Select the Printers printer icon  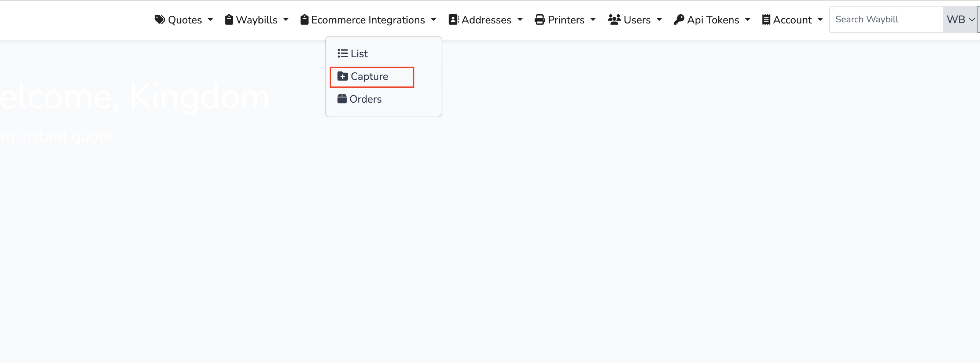(x=539, y=19)
